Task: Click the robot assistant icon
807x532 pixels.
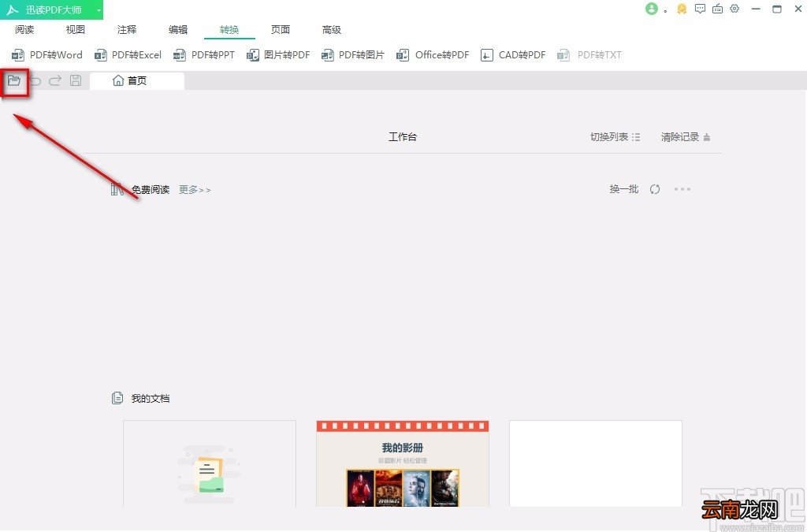Action: tap(717, 9)
